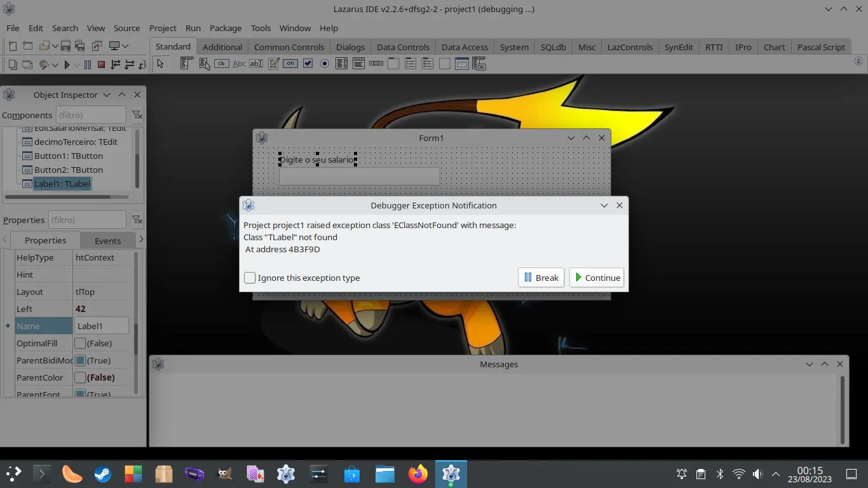Click the Step Out toolbar icon
Image resolution: width=868 pixels, height=488 pixels.
coord(142,64)
